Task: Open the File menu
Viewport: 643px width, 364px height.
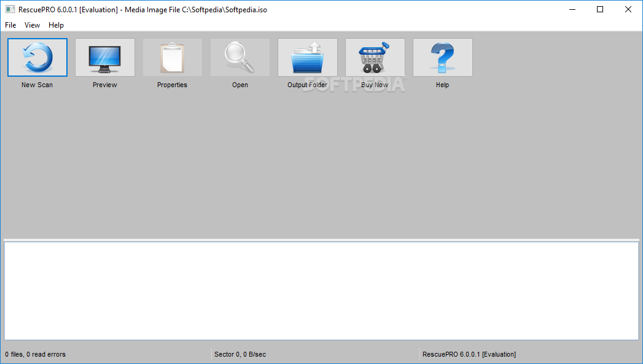Action: 10,25
